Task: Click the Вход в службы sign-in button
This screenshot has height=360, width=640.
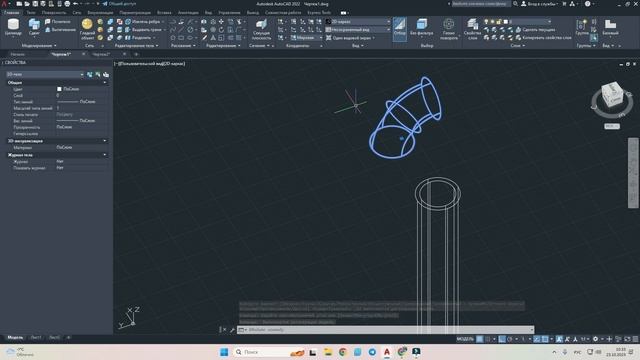Action: point(540,4)
